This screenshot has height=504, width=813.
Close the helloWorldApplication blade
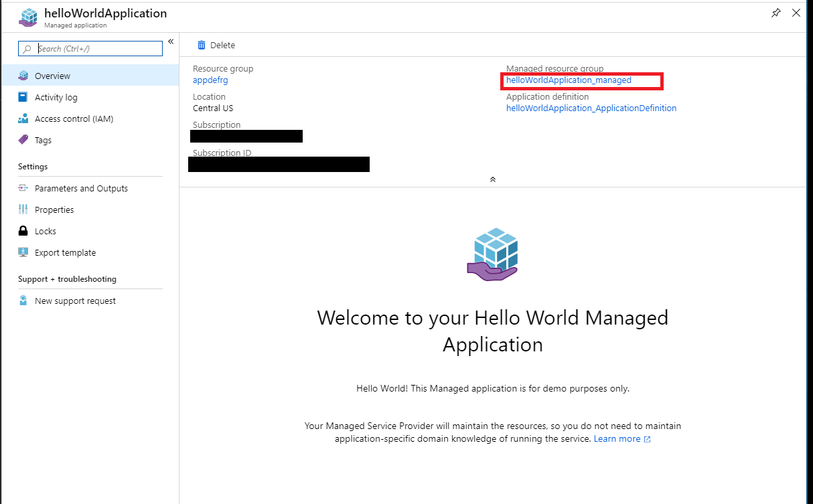(796, 13)
